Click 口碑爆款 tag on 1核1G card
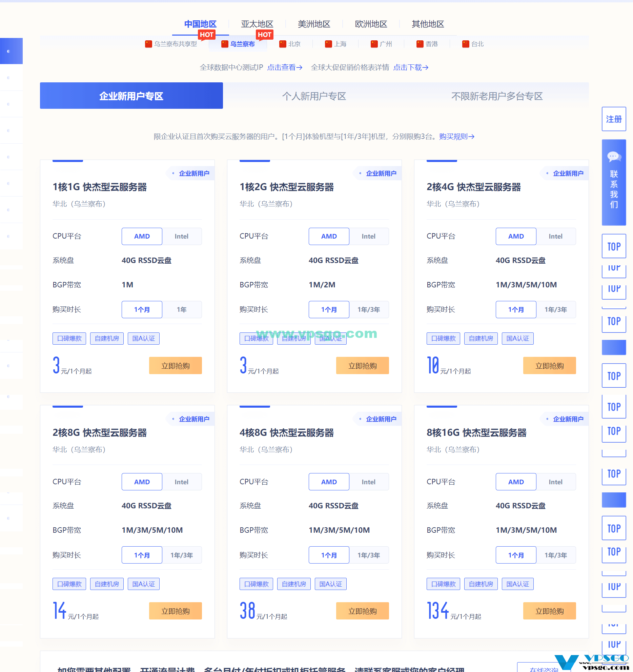This screenshot has width=633, height=672. pos(69,339)
